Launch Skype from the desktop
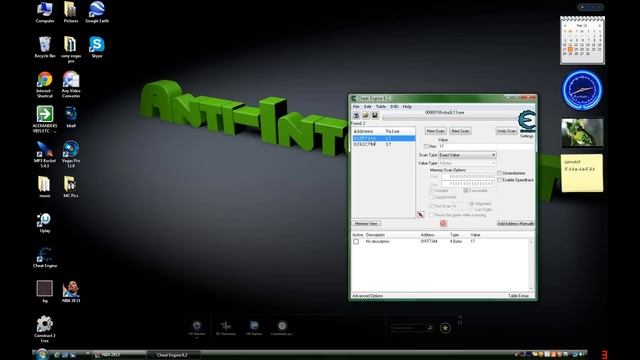 (x=97, y=47)
